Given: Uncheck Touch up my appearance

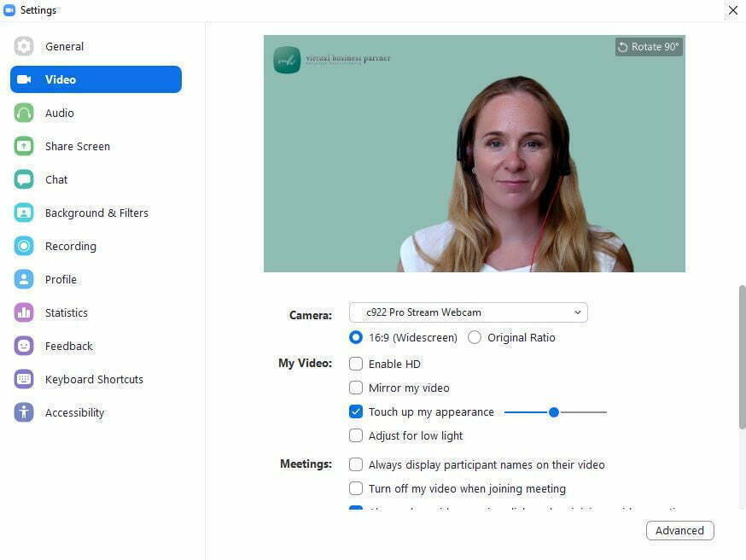Looking at the screenshot, I should point(356,411).
